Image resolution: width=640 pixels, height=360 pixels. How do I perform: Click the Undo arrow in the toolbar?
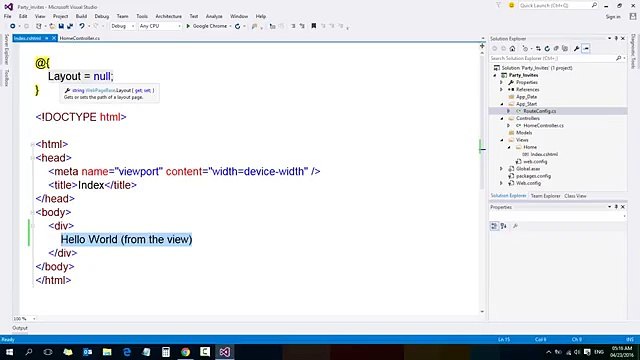point(82,26)
